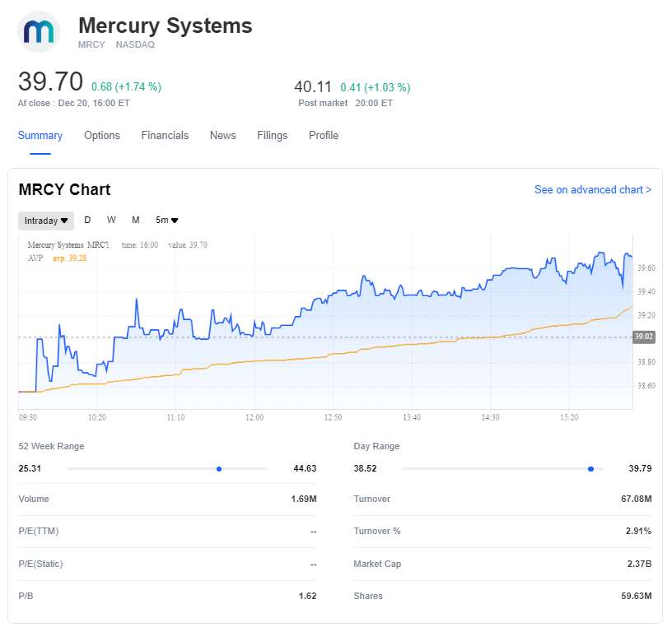Click the orange AVP legend label
The width and height of the screenshot is (672, 632).
tap(35, 258)
